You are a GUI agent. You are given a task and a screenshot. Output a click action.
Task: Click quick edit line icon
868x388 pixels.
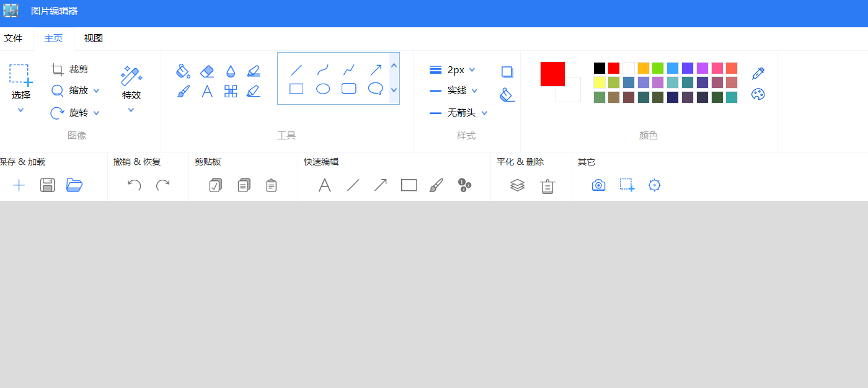[353, 185]
